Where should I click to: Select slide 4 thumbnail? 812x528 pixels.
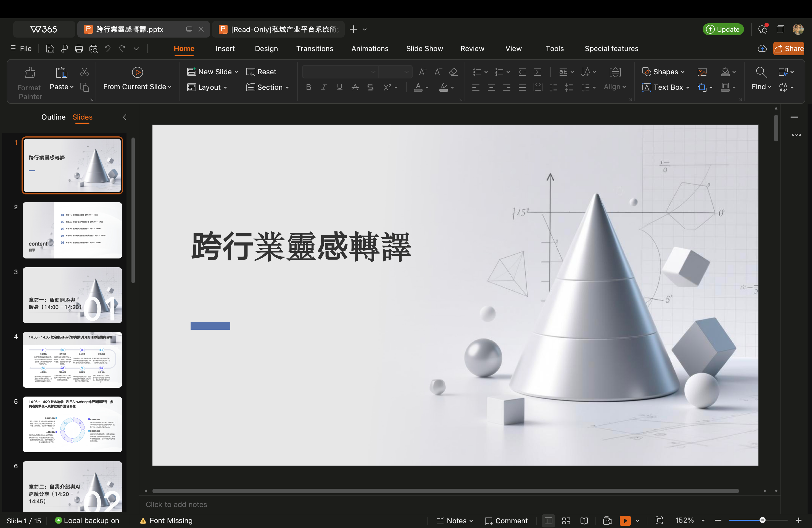[72, 360]
